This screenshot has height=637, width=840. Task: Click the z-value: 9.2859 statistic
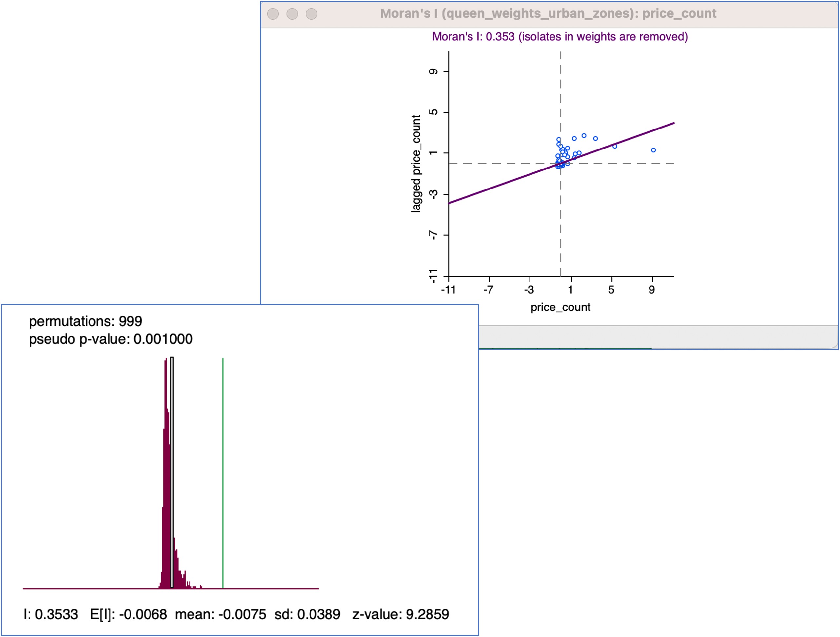pos(401,615)
